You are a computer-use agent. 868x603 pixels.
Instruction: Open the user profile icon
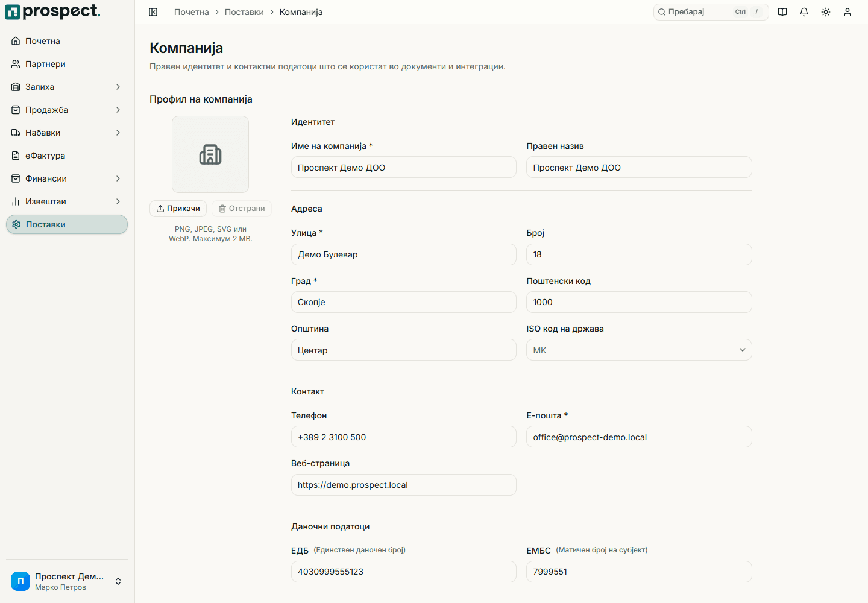[848, 12]
